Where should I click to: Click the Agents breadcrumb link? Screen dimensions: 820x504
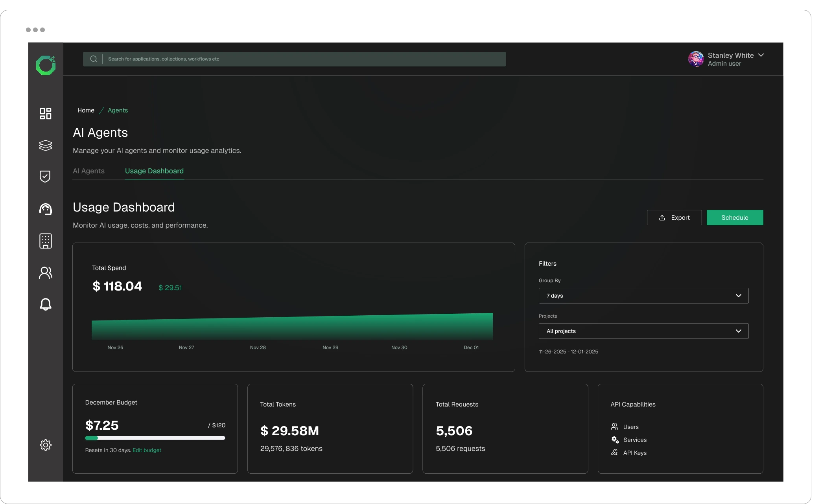click(x=118, y=110)
